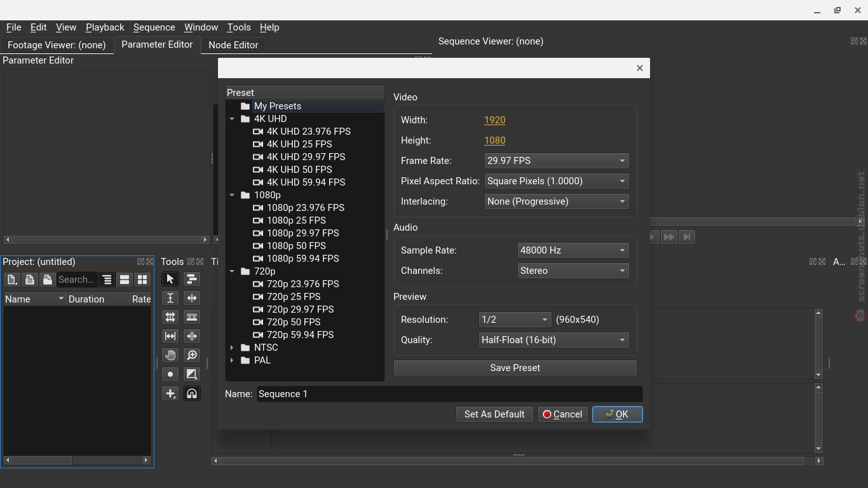Viewport: 868px width, 488px height.
Task: Close the Project panel
Action: tap(149, 262)
